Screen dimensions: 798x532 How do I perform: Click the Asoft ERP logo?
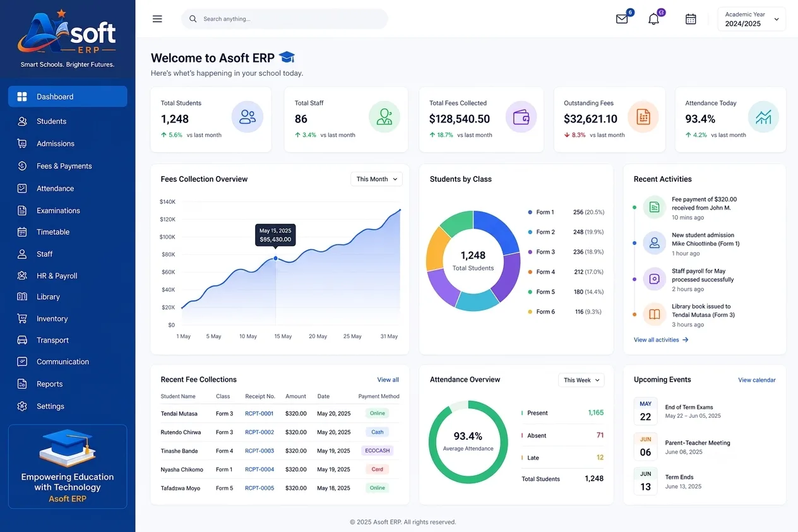67,33
